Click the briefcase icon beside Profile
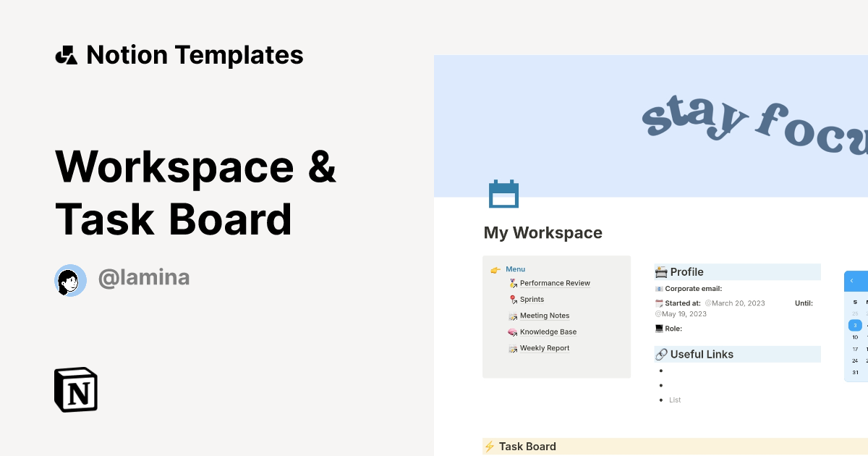Viewport: 868px width, 456px height. (661, 271)
